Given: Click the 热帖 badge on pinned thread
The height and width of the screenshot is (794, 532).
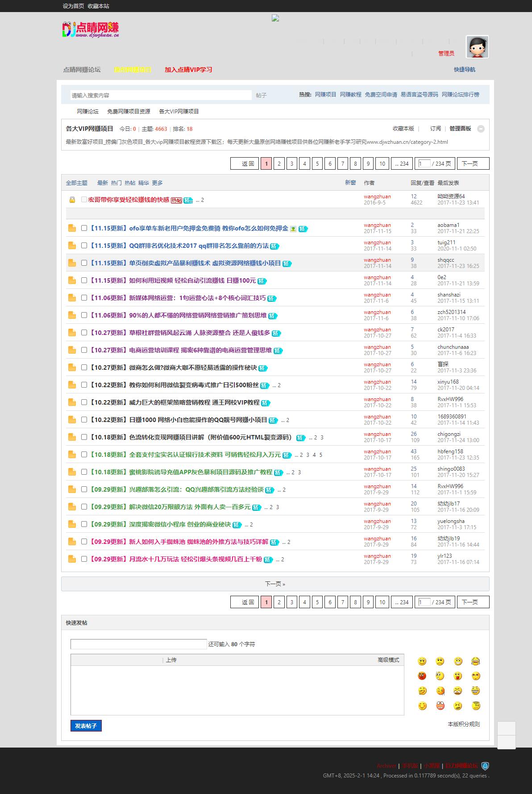Looking at the screenshot, I should 176,201.
